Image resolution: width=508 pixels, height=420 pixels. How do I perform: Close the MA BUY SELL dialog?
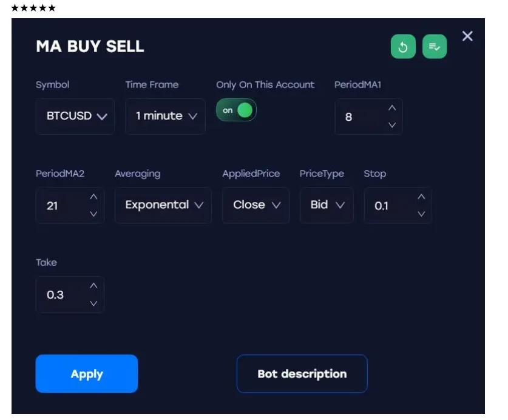(467, 36)
